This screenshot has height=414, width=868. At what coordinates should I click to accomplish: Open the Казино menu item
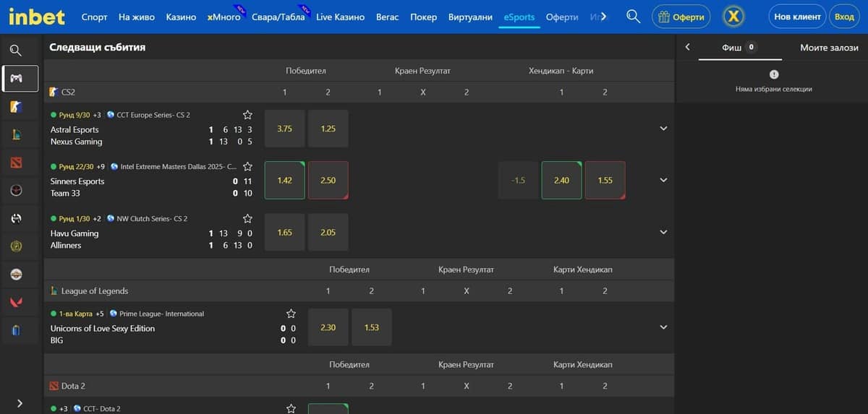tap(181, 17)
